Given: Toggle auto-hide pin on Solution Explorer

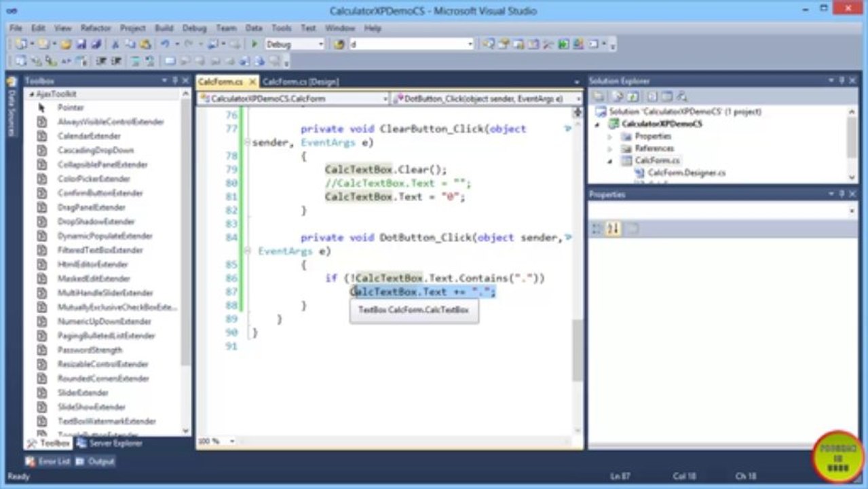Looking at the screenshot, I should tap(842, 81).
